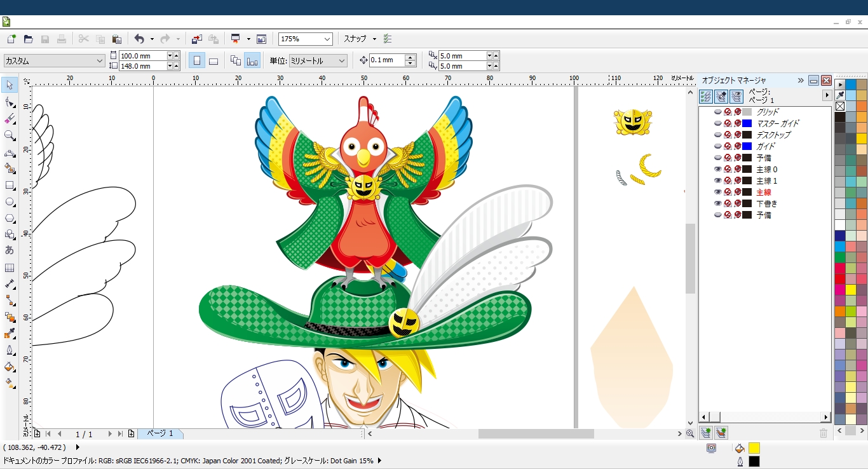Activate the Text tool (あ)
The image size is (868, 469).
point(10,250)
